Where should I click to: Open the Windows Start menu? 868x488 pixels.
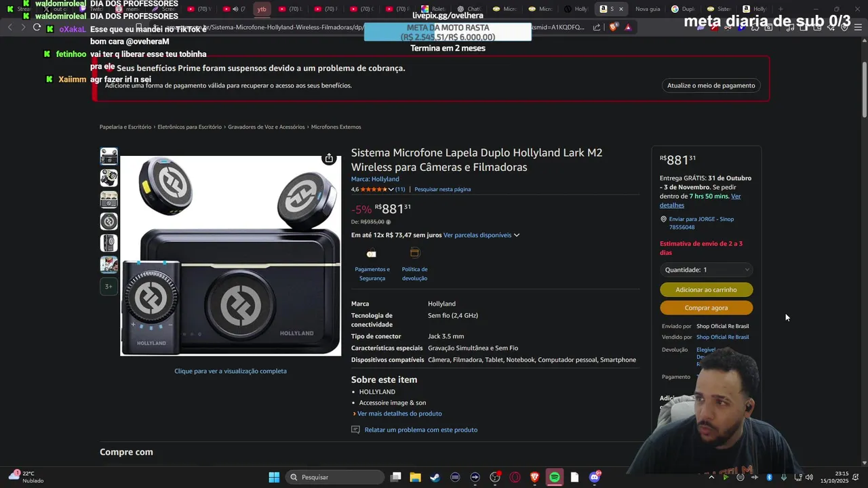(x=274, y=477)
